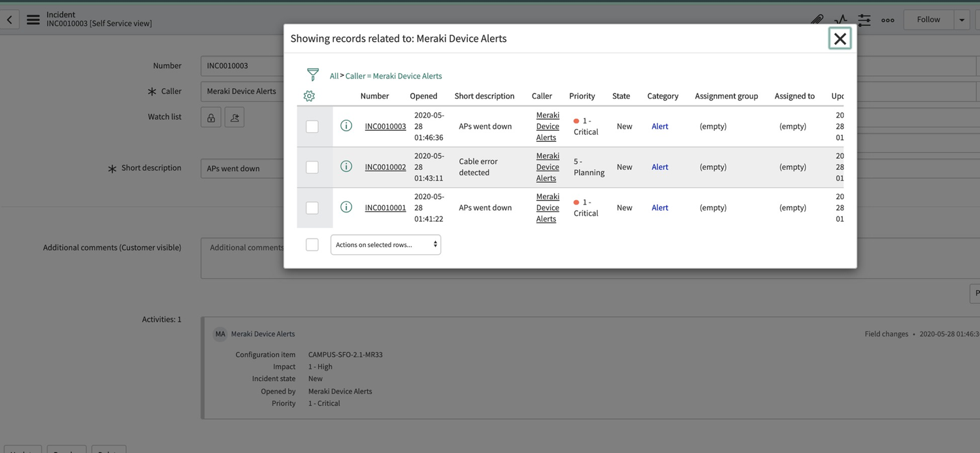980x453 pixels.
Task: Open incident INC0010001
Action: [385, 207]
